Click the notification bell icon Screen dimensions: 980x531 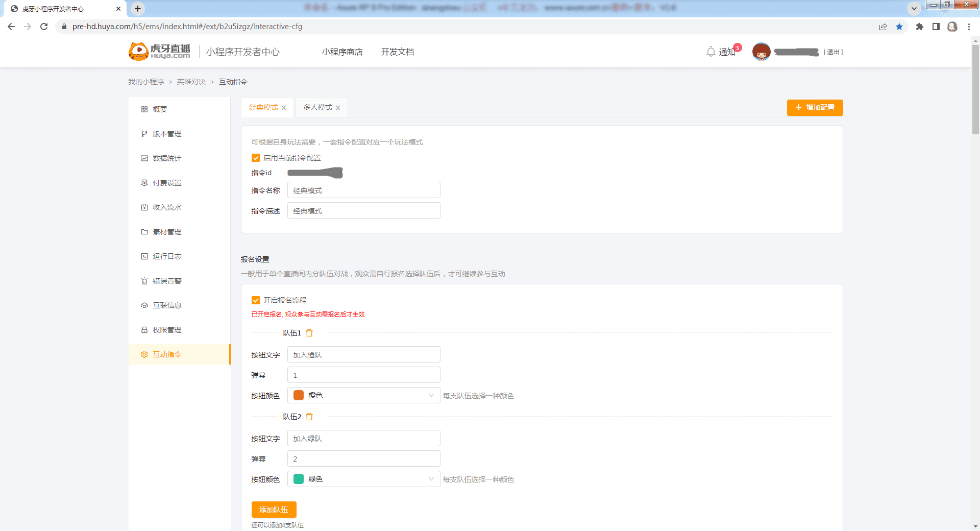pyautogui.click(x=710, y=52)
